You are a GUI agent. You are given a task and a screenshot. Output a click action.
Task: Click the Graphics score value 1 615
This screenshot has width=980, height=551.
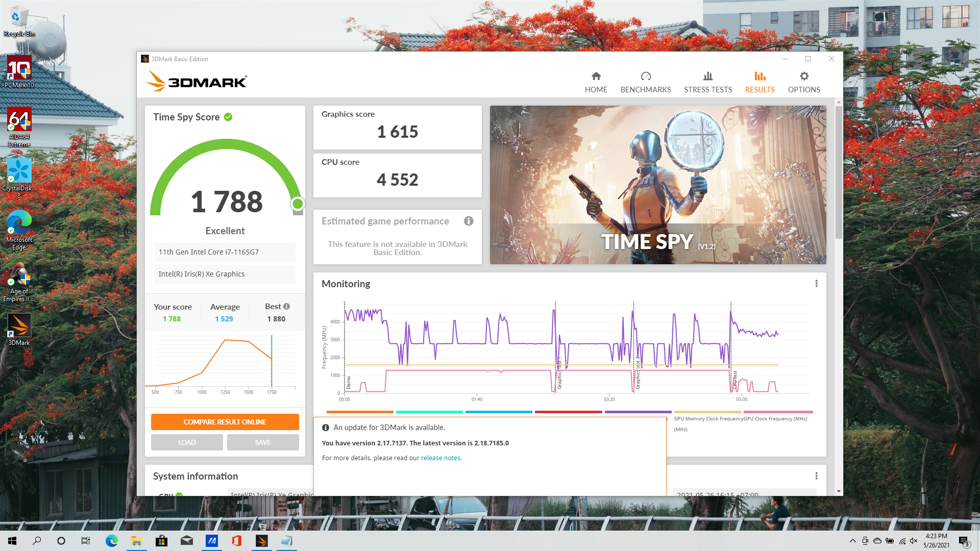tap(398, 132)
